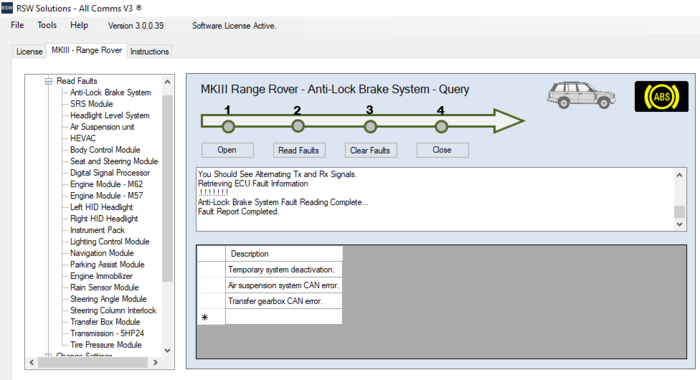The image size is (700, 380).
Task: Click log box scroll up arrow
Action: 679,175
